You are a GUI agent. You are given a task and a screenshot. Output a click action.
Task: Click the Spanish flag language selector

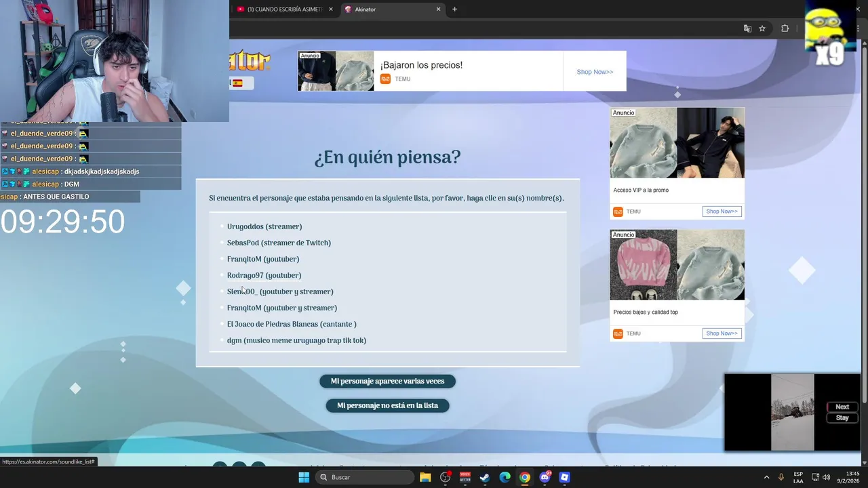238,83
